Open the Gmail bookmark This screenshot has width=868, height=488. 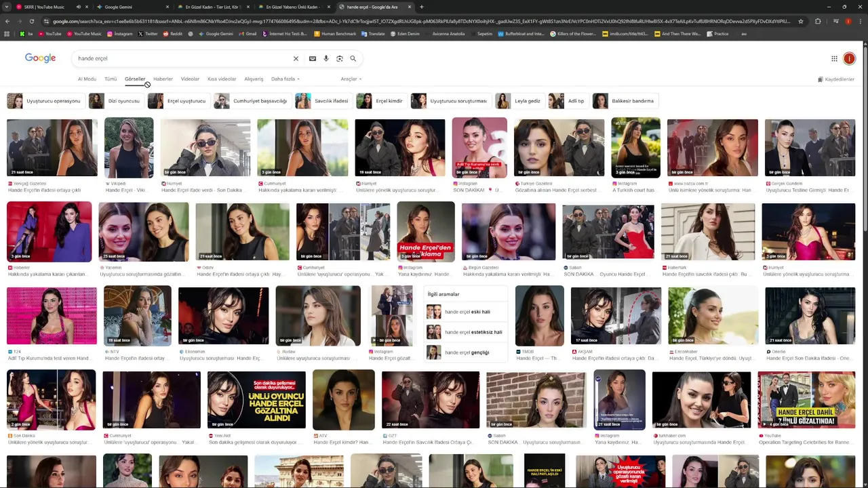pos(248,34)
